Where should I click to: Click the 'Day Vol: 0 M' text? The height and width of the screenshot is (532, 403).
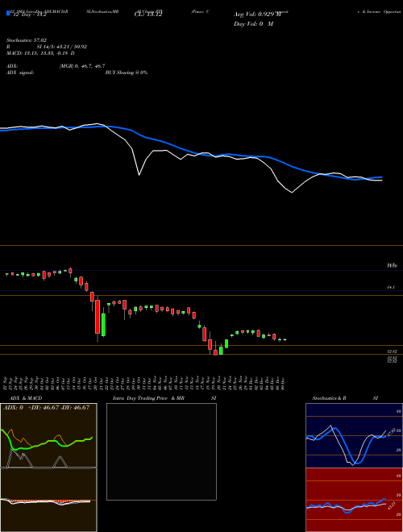click(253, 24)
